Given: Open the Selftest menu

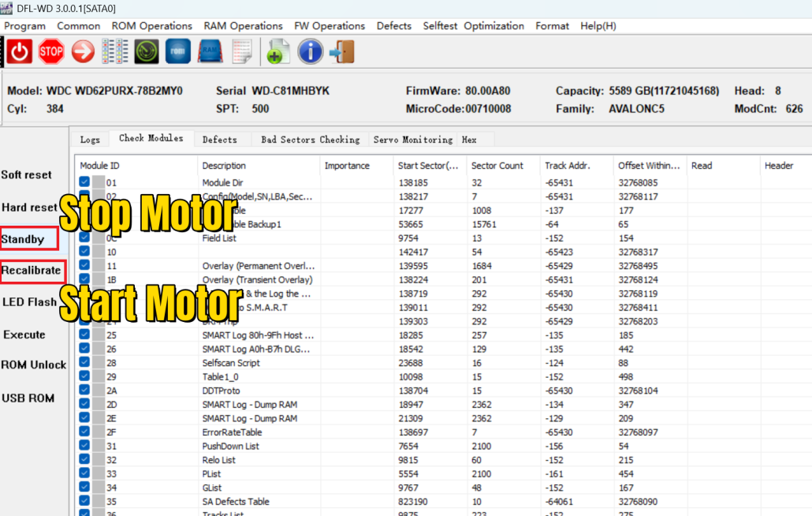Looking at the screenshot, I should tap(440, 26).
